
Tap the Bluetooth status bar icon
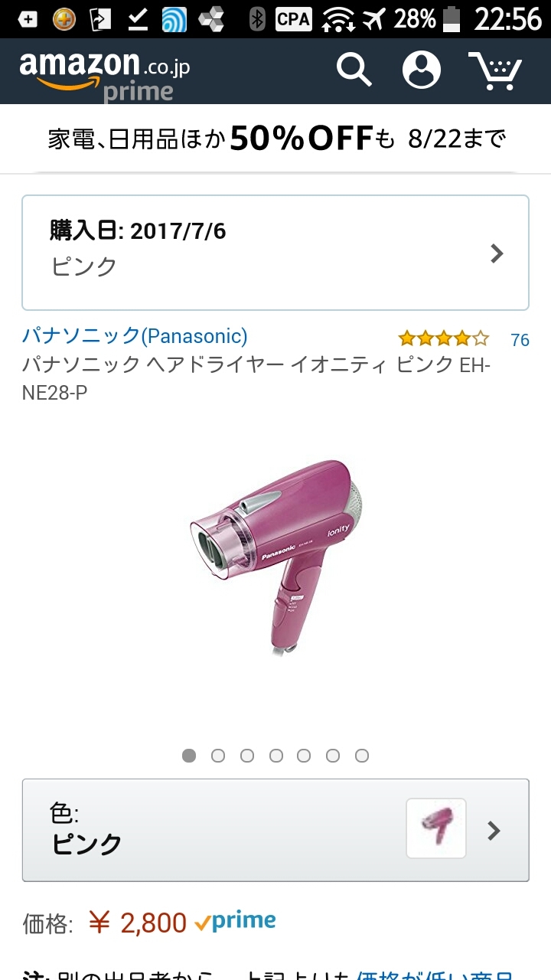tap(258, 19)
